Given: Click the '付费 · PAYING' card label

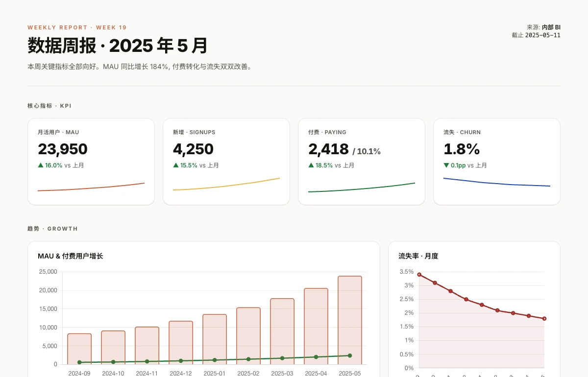Looking at the screenshot, I should [327, 132].
